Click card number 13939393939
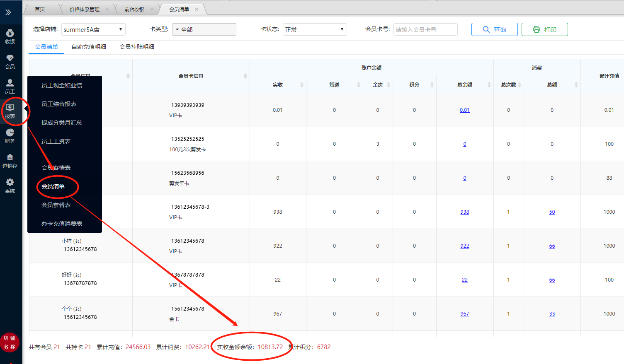 coord(188,105)
